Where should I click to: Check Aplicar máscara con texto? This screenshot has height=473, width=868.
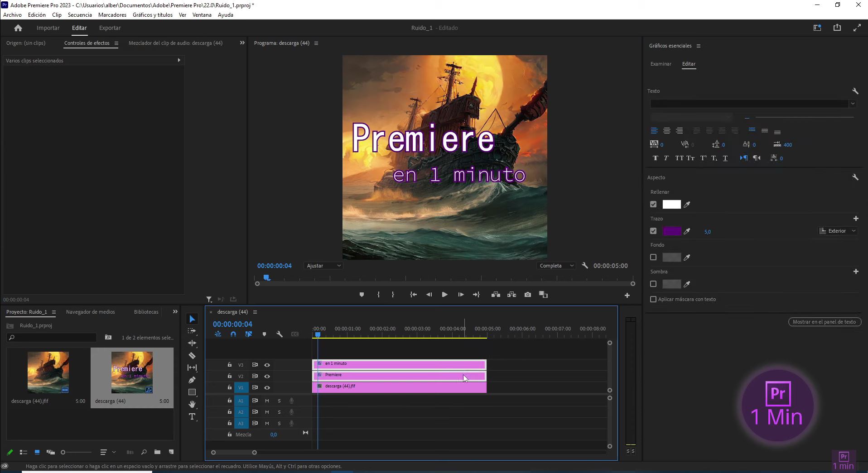tap(653, 299)
